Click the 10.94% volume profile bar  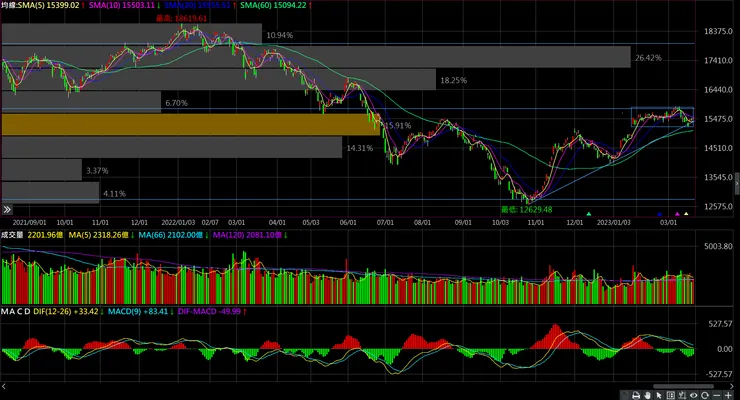(x=132, y=34)
